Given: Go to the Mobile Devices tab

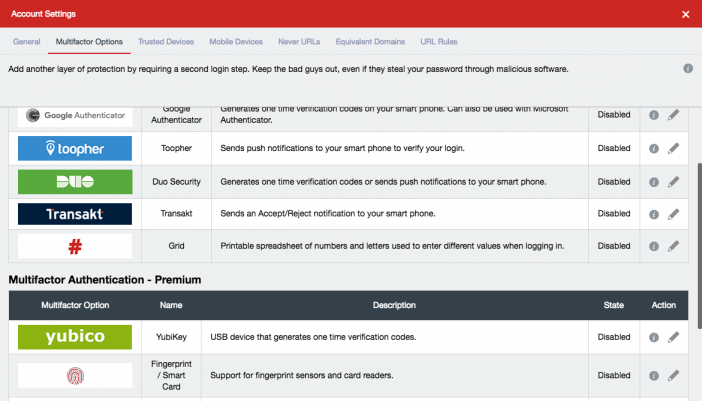Looking at the screenshot, I should click(236, 42).
